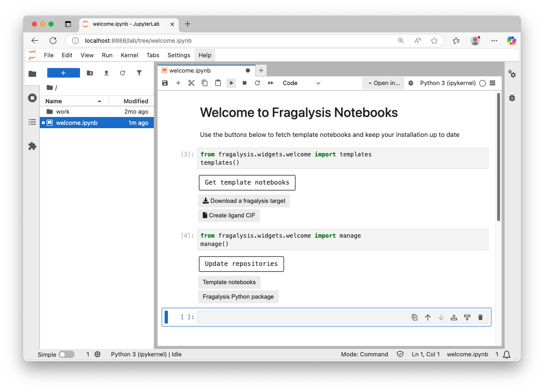Duplicate the active empty cell
This screenshot has width=544, height=392.
pos(415,317)
